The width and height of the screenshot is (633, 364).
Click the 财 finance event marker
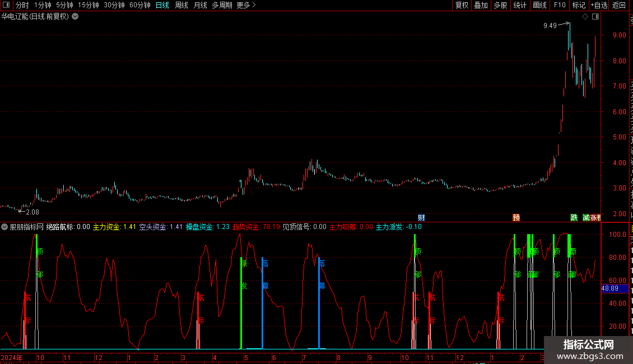coord(421,217)
